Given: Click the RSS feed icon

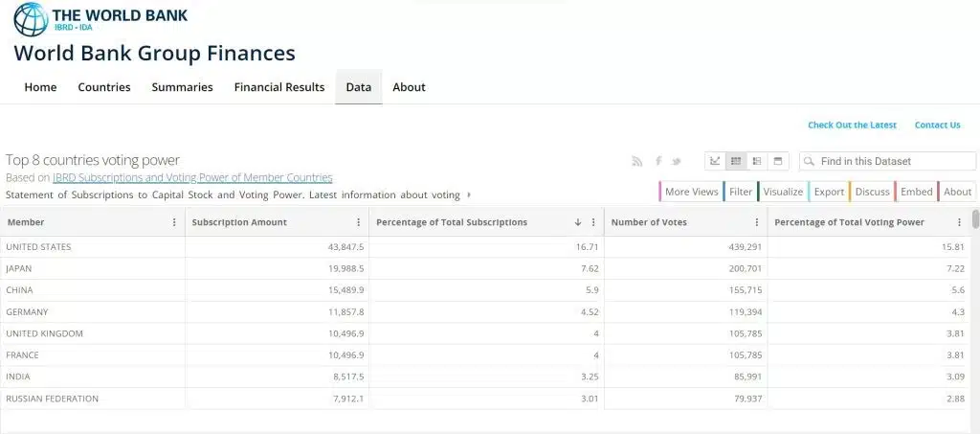Looking at the screenshot, I should [x=637, y=161].
